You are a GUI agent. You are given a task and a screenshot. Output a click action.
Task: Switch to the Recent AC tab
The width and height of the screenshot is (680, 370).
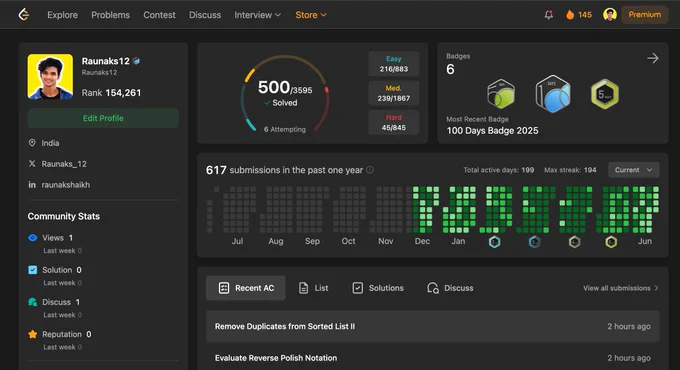(x=245, y=288)
